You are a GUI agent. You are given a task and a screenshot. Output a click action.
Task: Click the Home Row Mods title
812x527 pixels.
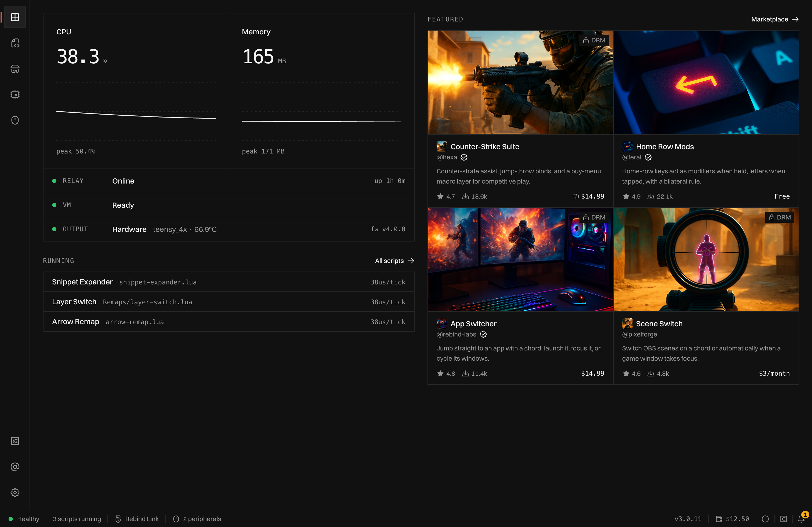click(665, 147)
